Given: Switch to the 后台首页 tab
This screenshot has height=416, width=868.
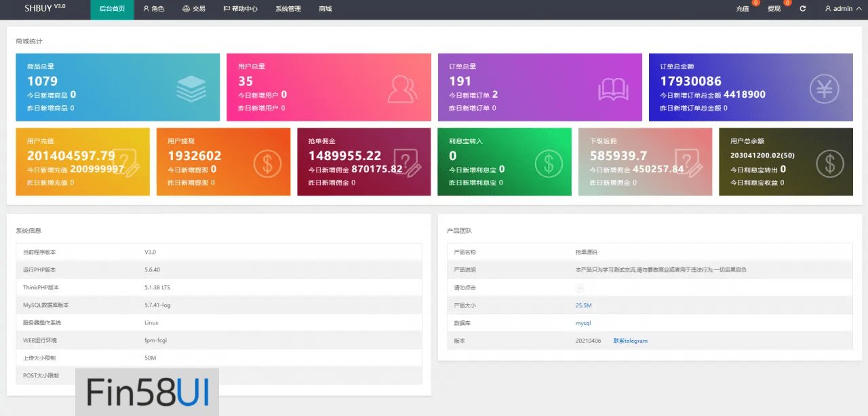Looking at the screenshot, I should click(112, 9).
